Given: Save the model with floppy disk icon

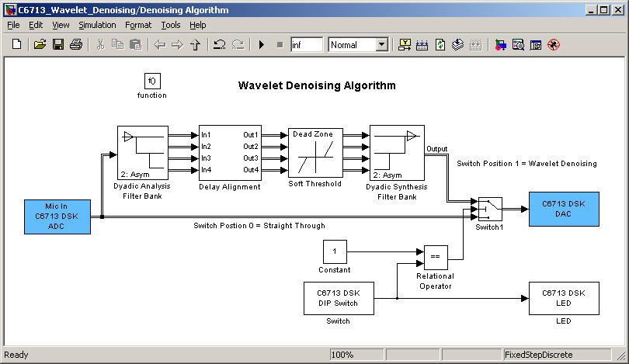Looking at the screenshot, I should (x=57, y=45).
